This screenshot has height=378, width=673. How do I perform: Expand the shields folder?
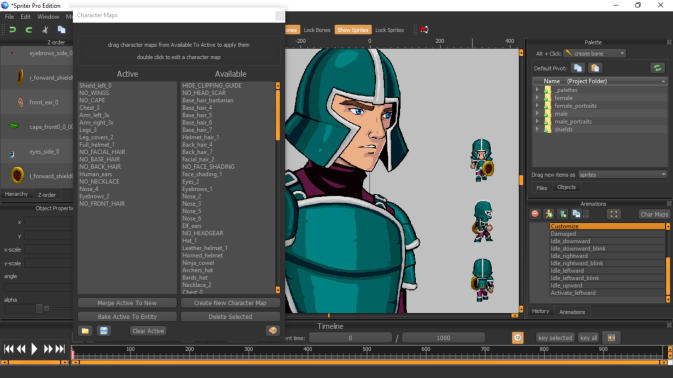[537, 129]
